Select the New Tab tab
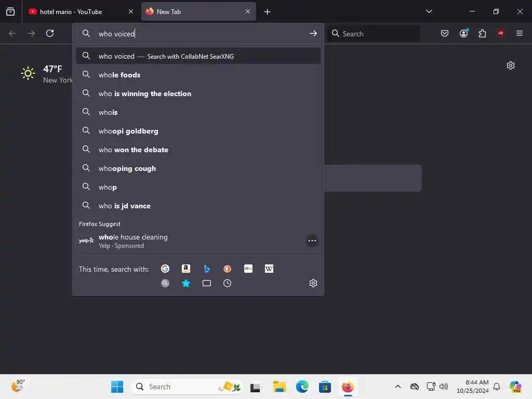Viewport: 532px width, 399px height. click(x=198, y=11)
